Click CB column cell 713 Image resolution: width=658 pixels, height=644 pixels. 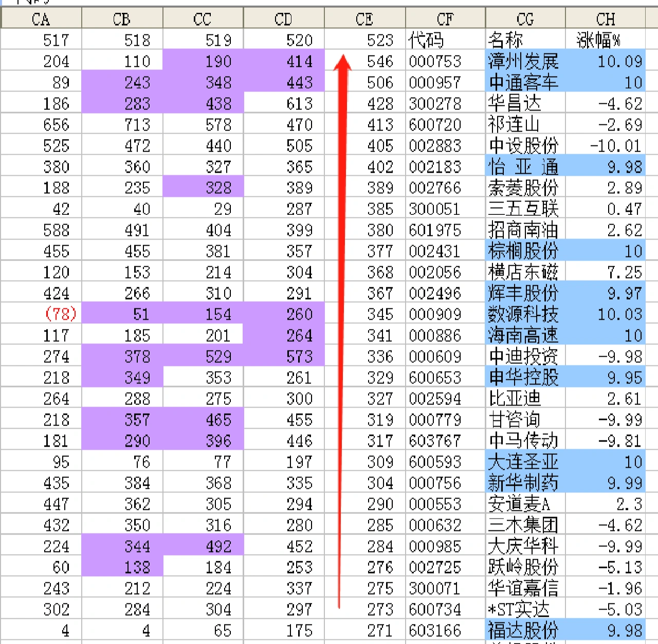click(122, 124)
